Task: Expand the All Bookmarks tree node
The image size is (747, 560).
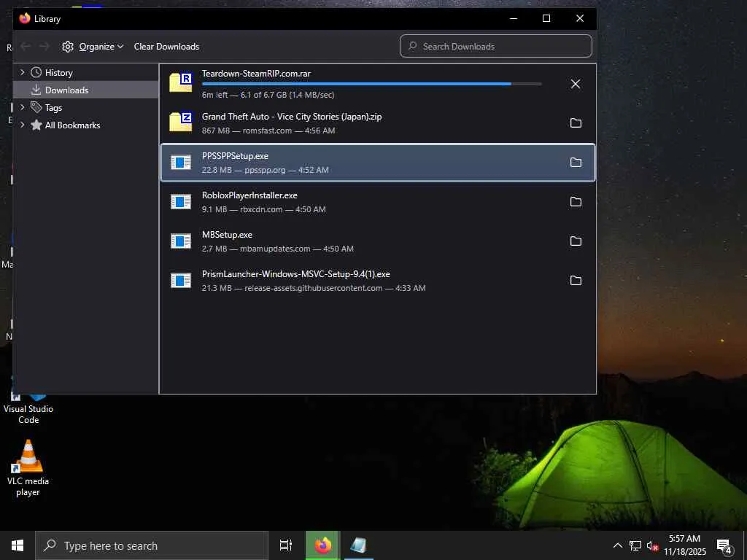Action: pyautogui.click(x=22, y=125)
